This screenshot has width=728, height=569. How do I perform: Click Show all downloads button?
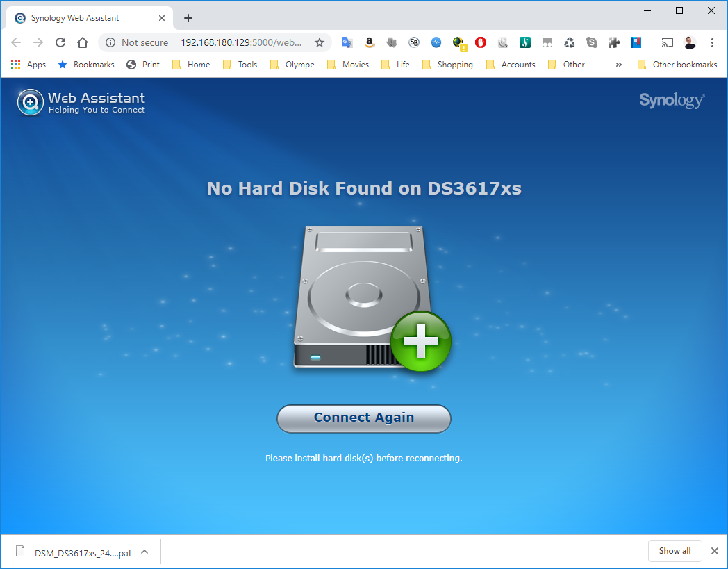(x=675, y=551)
